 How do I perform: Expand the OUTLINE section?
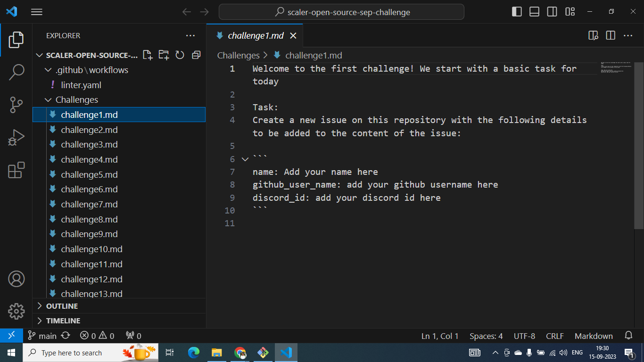coord(59,306)
